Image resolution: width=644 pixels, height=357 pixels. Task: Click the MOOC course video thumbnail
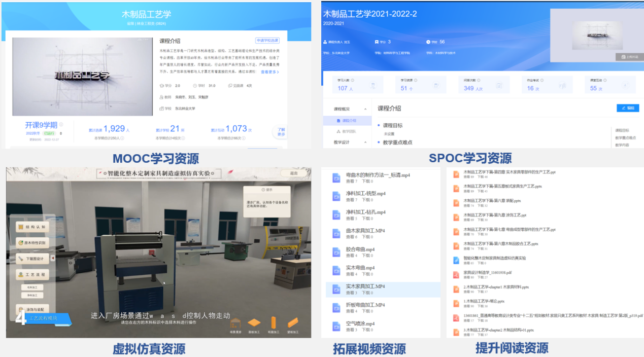(x=82, y=76)
